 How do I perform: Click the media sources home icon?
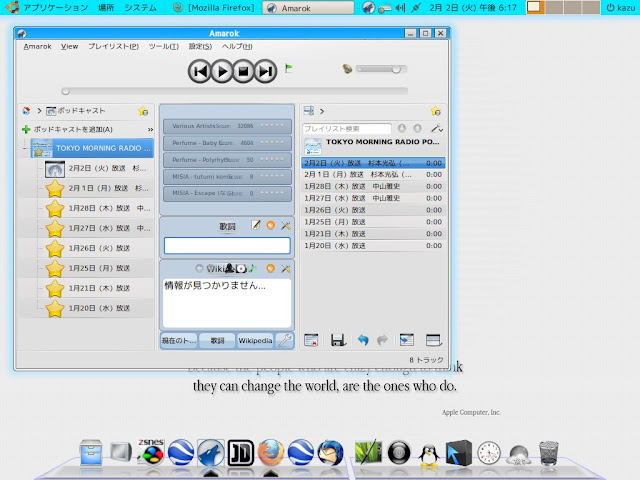click(x=26, y=111)
